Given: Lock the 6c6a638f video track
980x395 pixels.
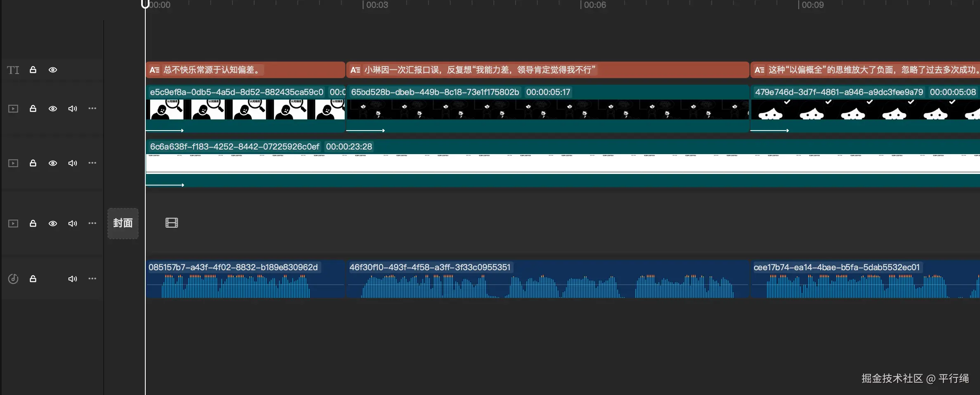Looking at the screenshot, I should coord(33,163).
